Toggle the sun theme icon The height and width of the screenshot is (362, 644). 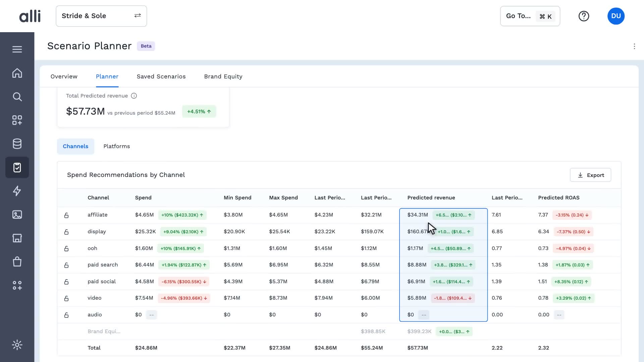tap(17, 345)
